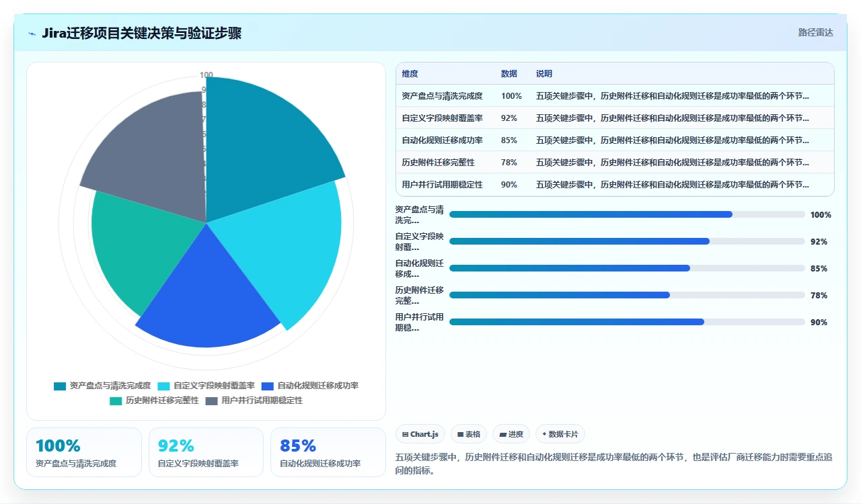Click the 92% progress bar

[627, 241]
